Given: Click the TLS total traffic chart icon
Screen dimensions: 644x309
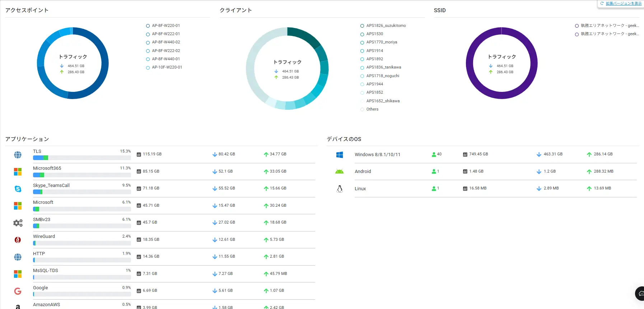Looking at the screenshot, I should click(x=139, y=154).
